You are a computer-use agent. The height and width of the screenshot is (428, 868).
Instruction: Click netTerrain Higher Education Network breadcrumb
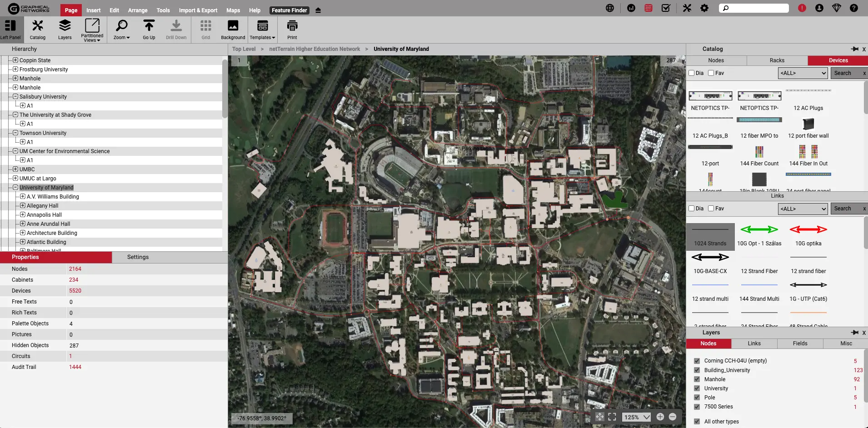coord(314,49)
